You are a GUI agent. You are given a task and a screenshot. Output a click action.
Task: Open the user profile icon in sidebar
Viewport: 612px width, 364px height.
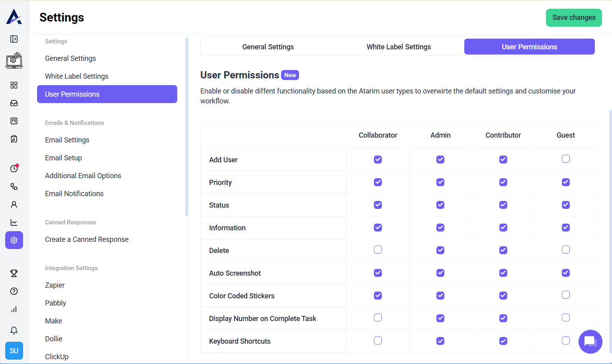pyautogui.click(x=14, y=204)
